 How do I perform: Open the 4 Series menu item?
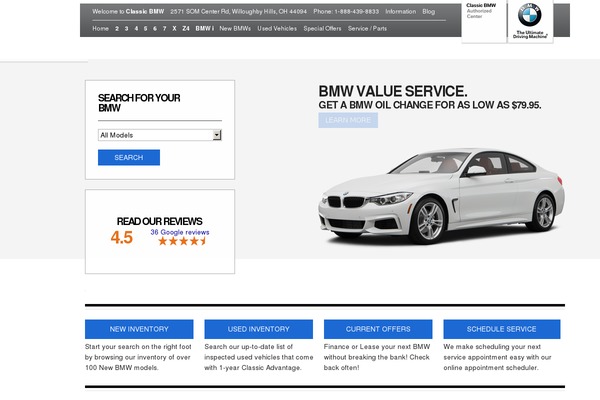pos(136,29)
